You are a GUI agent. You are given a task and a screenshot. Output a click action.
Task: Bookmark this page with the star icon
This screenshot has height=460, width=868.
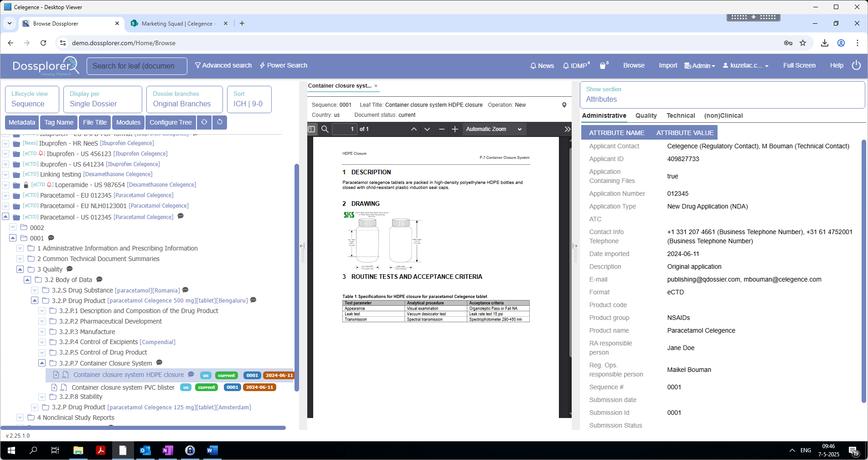coord(803,43)
